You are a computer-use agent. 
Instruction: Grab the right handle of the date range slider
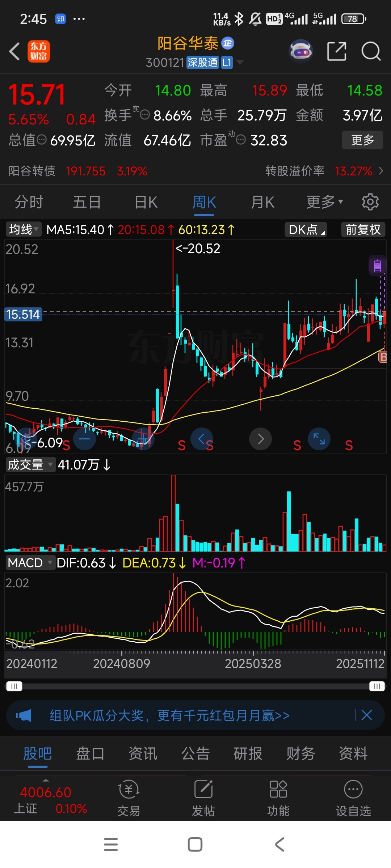pos(377,686)
